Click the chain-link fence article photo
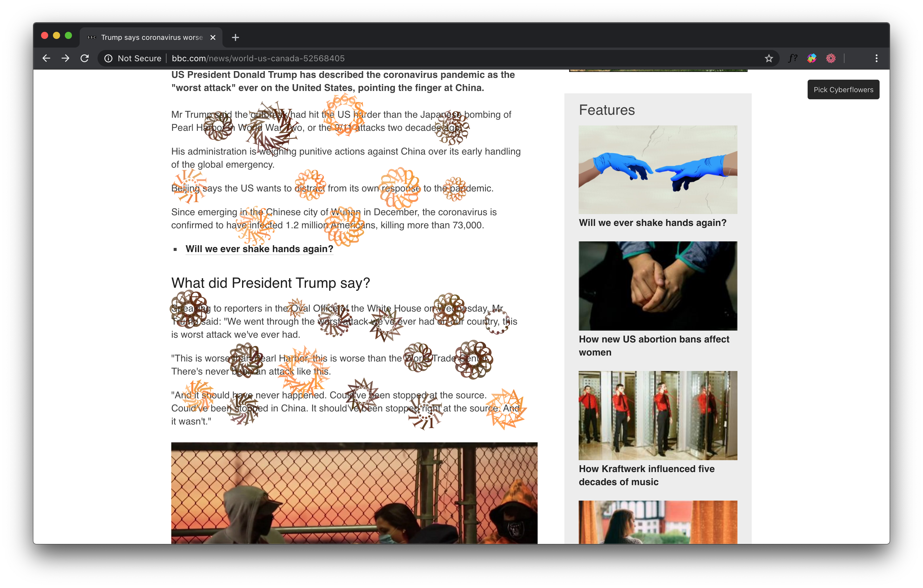The image size is (923, 588). (354, 493)
